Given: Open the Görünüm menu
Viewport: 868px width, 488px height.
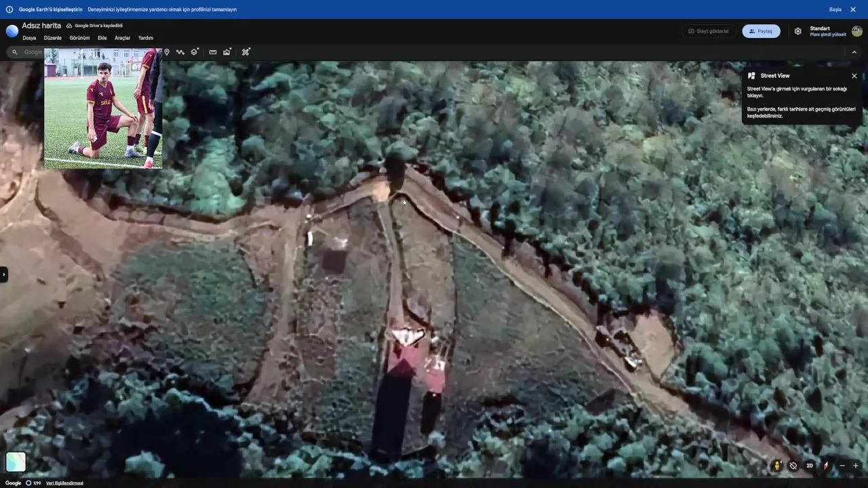Looking at the screenshot, I should coord(79,38).
